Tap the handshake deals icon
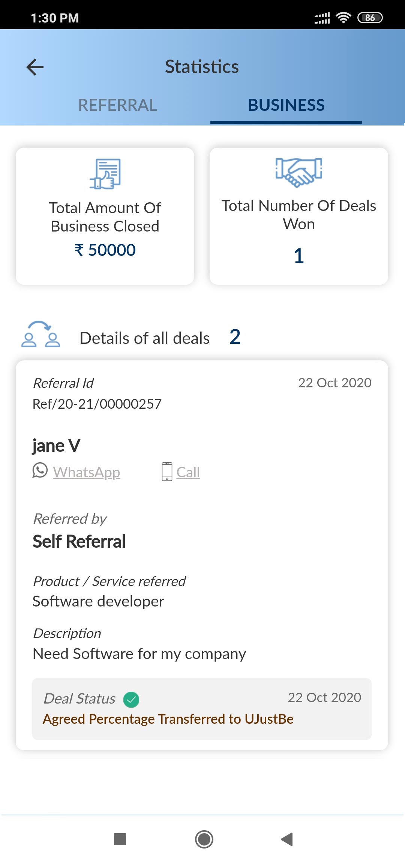The image size is (405, 868). 299,172
